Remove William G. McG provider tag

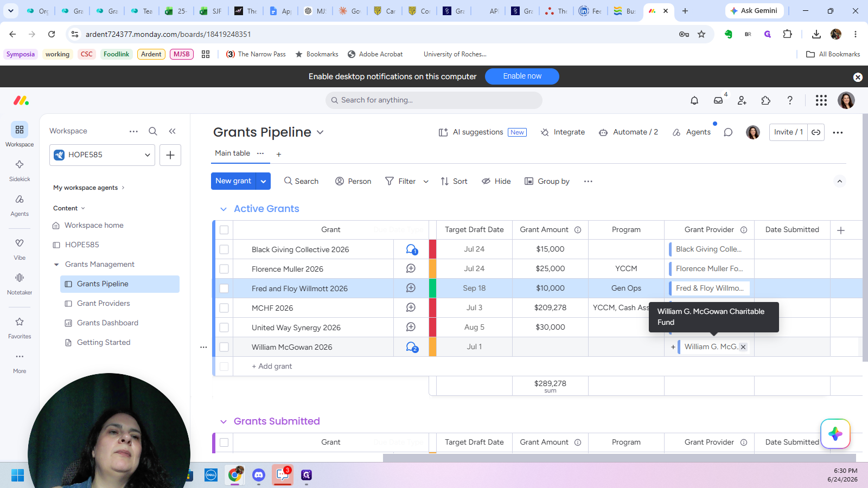tap(743, 347)
